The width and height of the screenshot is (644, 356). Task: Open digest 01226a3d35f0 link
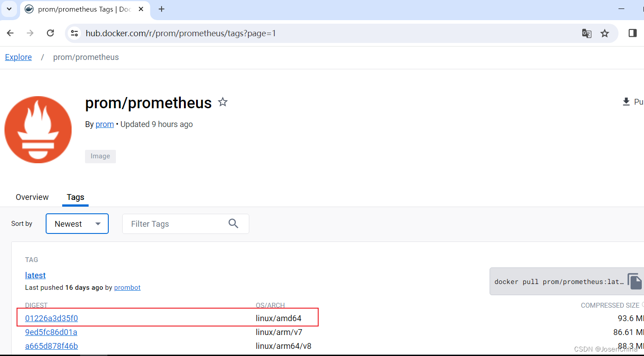point(51,318)
